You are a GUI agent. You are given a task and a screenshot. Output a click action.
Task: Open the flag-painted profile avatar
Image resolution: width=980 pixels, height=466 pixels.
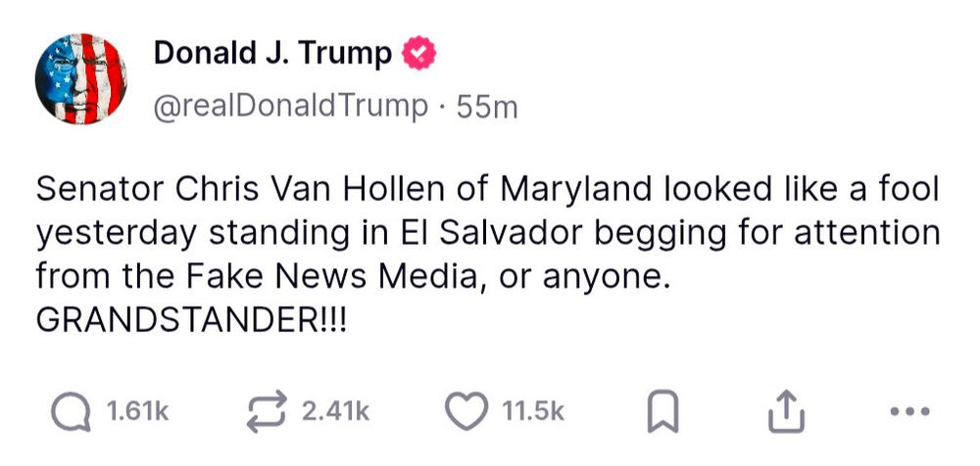point(81,78)
